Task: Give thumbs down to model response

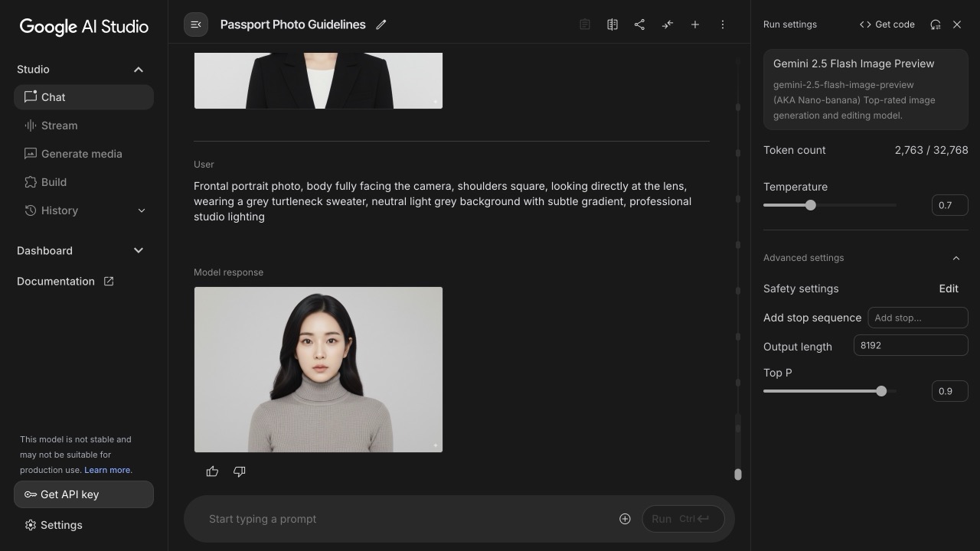Action: coord(240,471)
